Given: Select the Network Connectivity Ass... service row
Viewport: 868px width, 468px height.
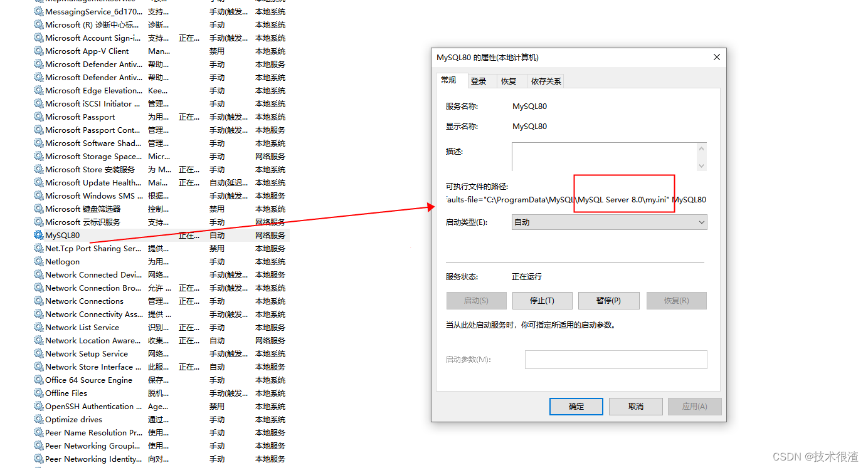Looking at the screenshot, I should pyautogui.click(x=161, y=315).
